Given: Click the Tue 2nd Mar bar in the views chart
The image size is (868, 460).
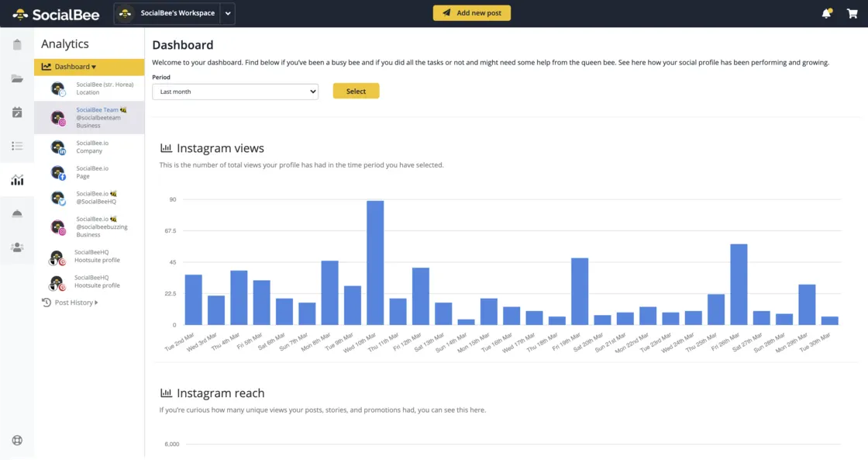Looking at the screenshot, I should (193, 300).
